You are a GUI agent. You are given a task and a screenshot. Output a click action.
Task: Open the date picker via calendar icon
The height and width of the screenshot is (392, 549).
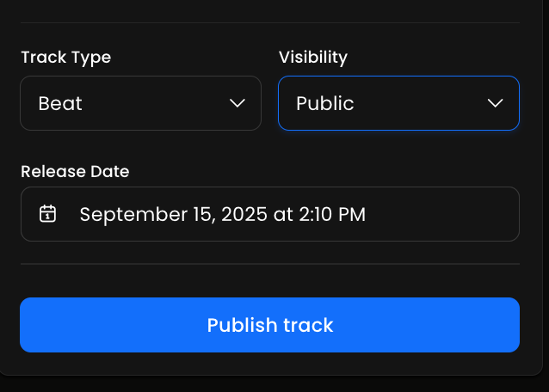[48, 214]
